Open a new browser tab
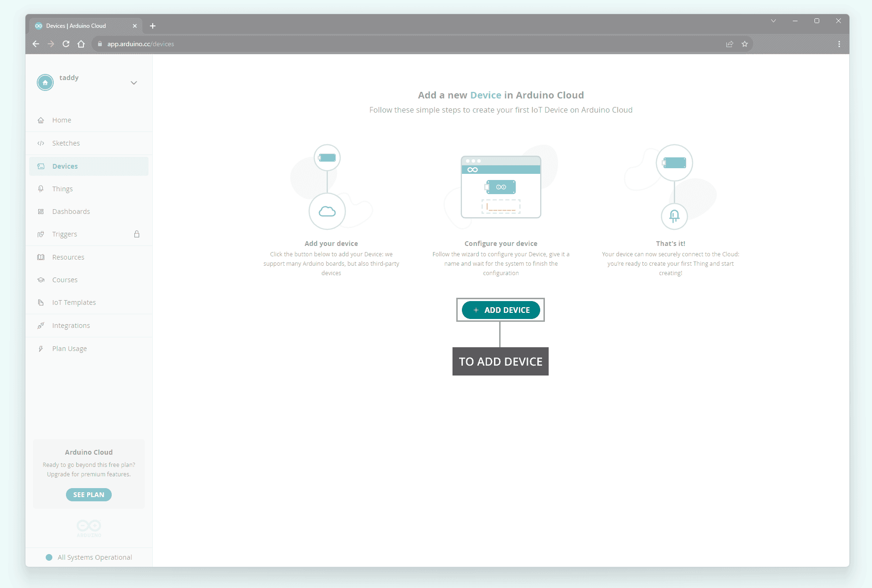This screenshot has width=872, height=588. 153,26
